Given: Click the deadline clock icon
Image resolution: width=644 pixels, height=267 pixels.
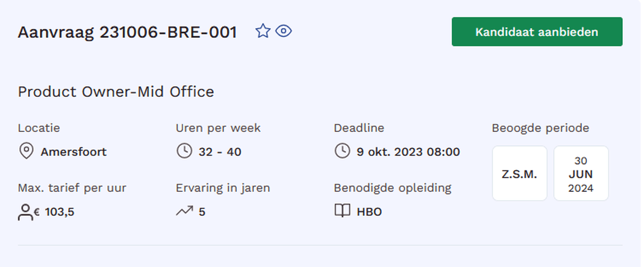Looking at the screenshot, I should click(x=342, y=151).
